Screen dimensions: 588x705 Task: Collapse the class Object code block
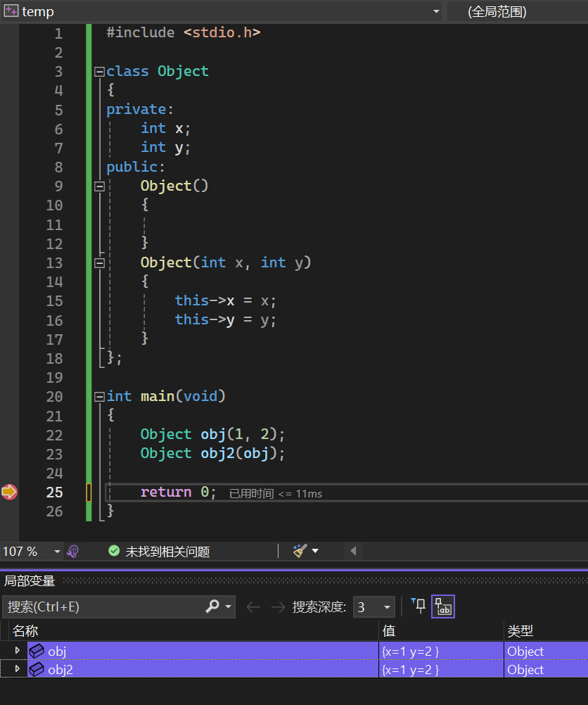(x=99, y=71)
